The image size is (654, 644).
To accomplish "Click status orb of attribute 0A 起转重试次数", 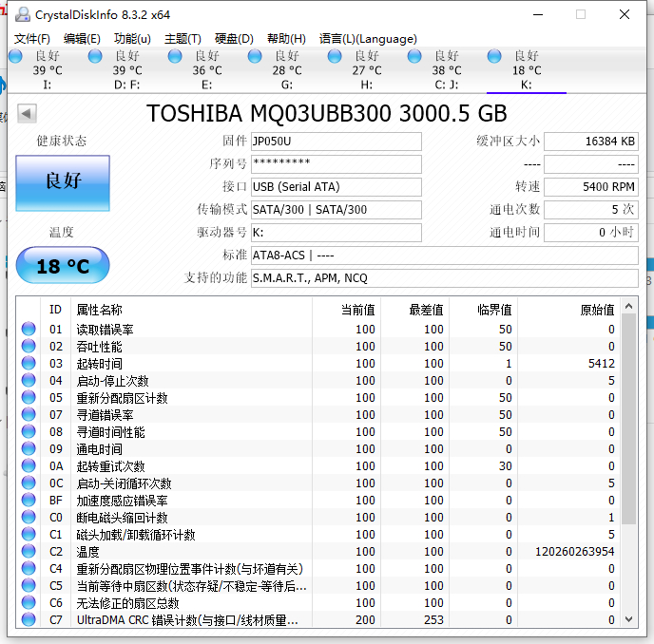I will pos(29,465).
